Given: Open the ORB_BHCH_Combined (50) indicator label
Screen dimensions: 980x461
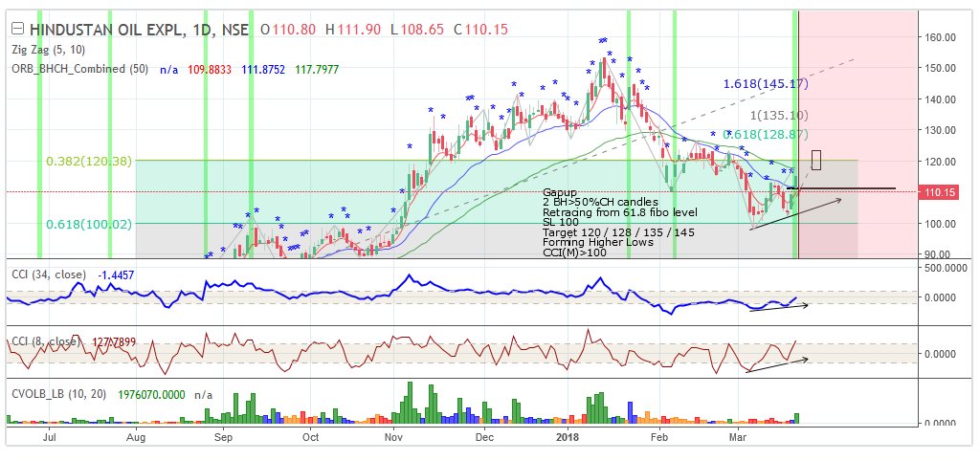Looking at the screenshot, I should pos(80,69).
